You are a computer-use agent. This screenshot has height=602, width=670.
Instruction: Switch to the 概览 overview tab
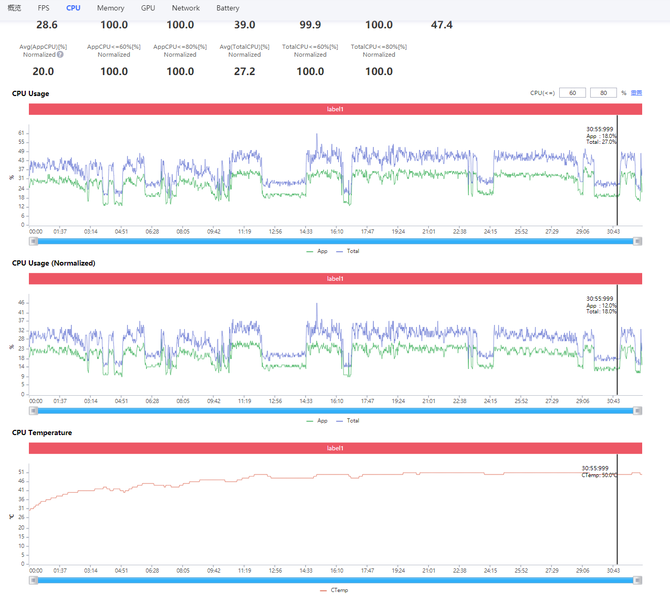(x=13, y=8)
